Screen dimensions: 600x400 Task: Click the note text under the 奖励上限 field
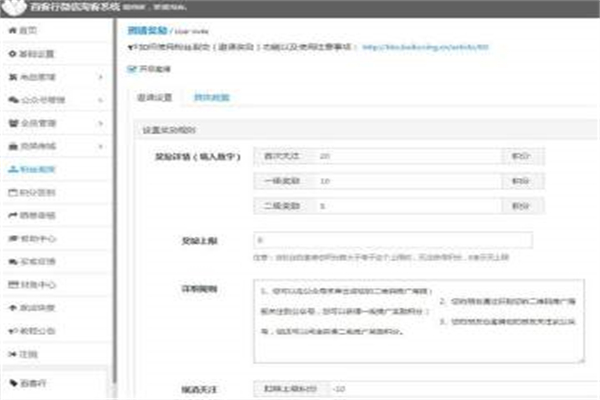[381, 257]
